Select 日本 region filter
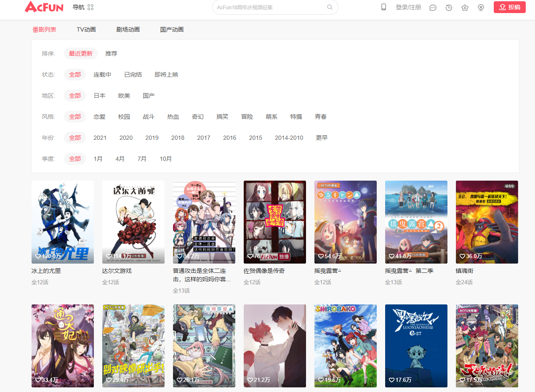The height and width of the screenshot is (392, 535). pos(99,96)
